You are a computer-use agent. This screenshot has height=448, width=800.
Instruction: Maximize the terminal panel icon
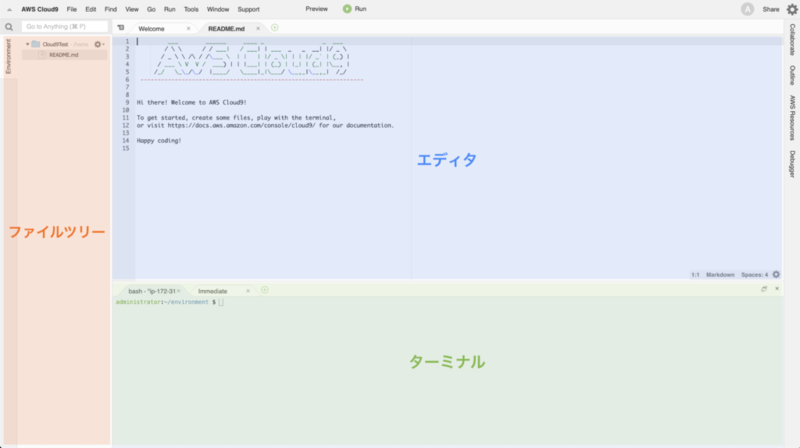pyautogui.click(x=764, y=289)
